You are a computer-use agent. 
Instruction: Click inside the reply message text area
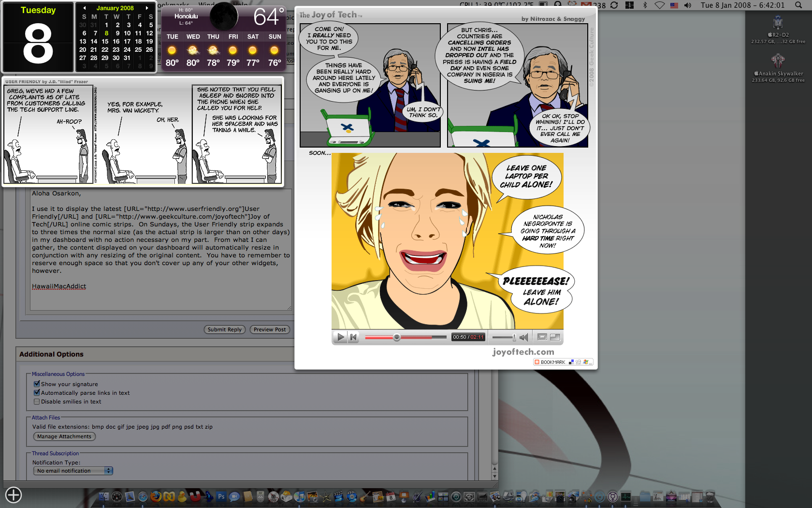[x=161, y=249]
